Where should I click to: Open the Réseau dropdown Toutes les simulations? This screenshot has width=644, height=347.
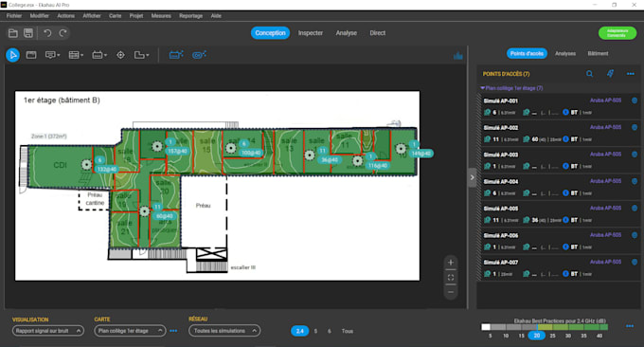224,331
